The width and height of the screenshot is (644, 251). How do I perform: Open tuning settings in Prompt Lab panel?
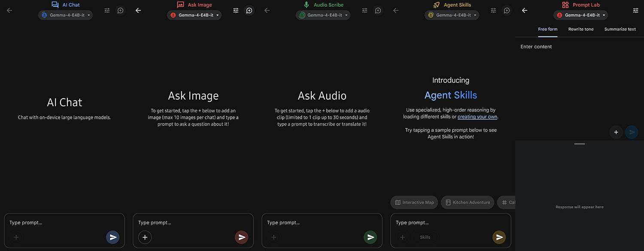point(636,10)
